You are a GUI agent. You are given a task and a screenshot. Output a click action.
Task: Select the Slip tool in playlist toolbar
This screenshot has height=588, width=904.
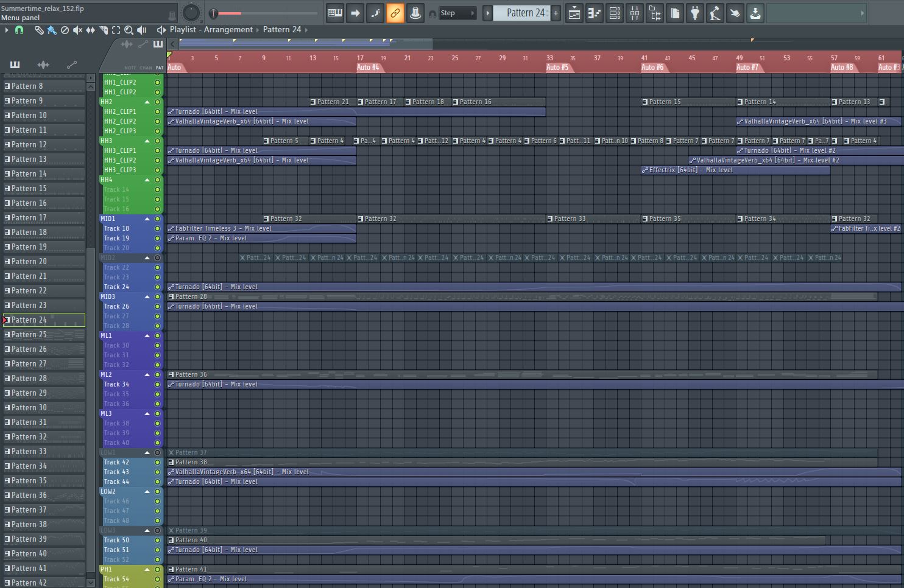click(90, 30)
